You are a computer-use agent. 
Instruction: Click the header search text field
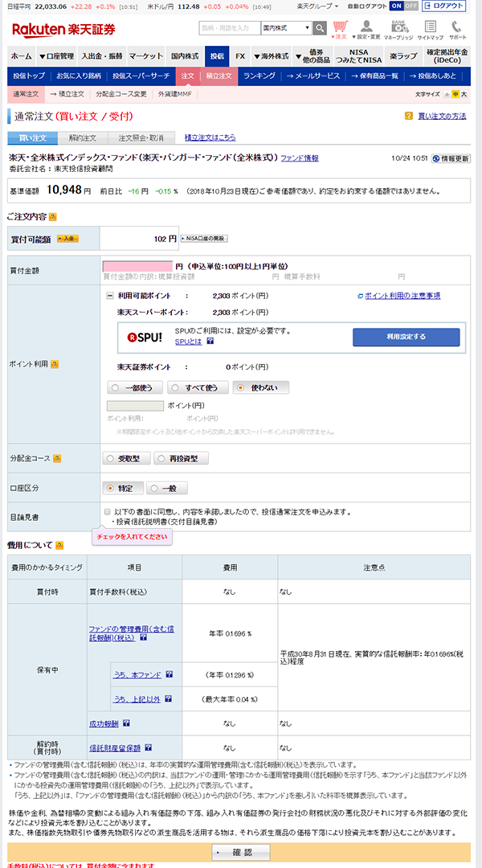pos(229,27)
